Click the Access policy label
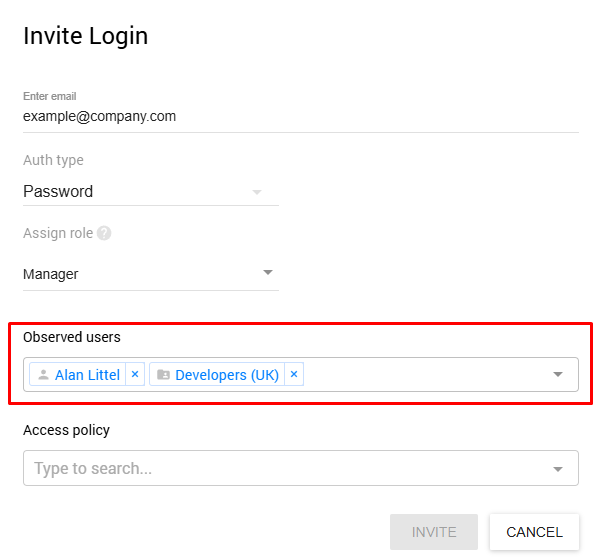Screen dimensions: 604x557 click(x=66, y=430)
